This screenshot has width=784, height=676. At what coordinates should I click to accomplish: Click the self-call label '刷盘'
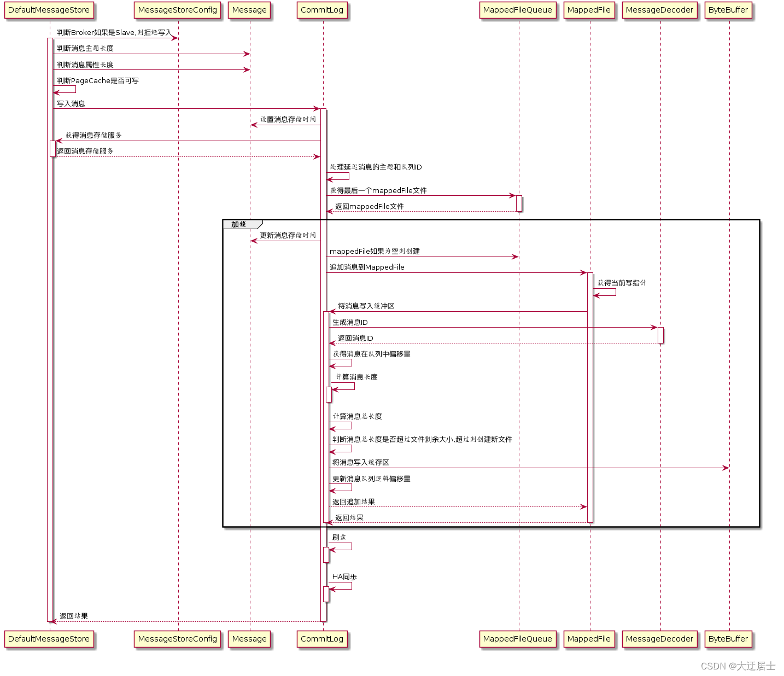pyautogui.click(x=340, y=537)
